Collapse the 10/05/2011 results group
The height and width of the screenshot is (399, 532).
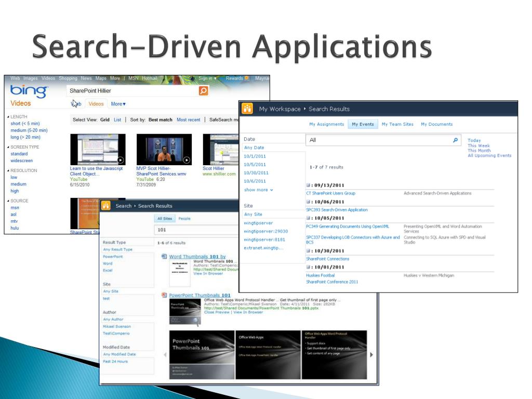click(308, 218)
